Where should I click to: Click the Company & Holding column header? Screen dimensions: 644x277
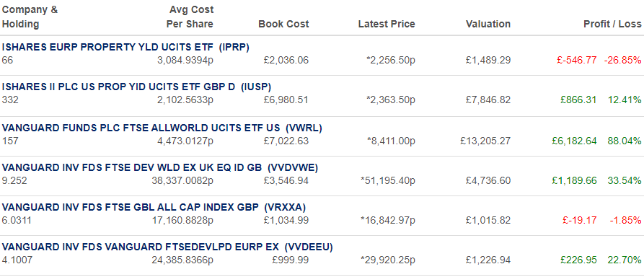point(30,17)
